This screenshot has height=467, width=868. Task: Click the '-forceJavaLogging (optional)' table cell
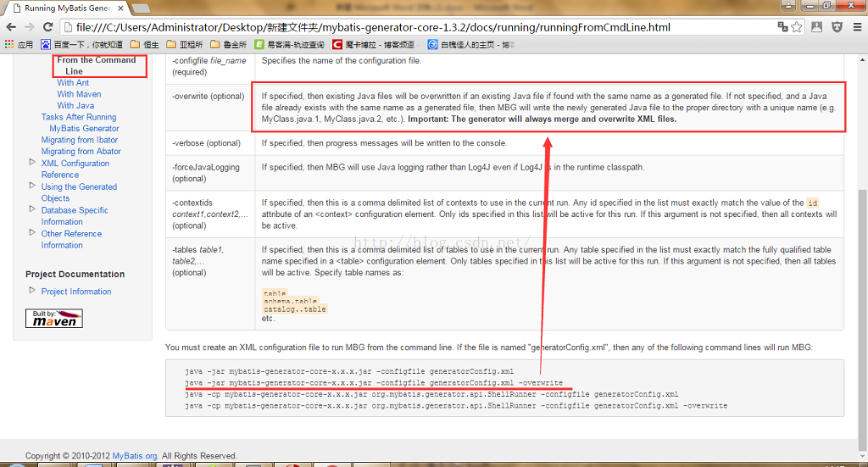pos(210,173)
